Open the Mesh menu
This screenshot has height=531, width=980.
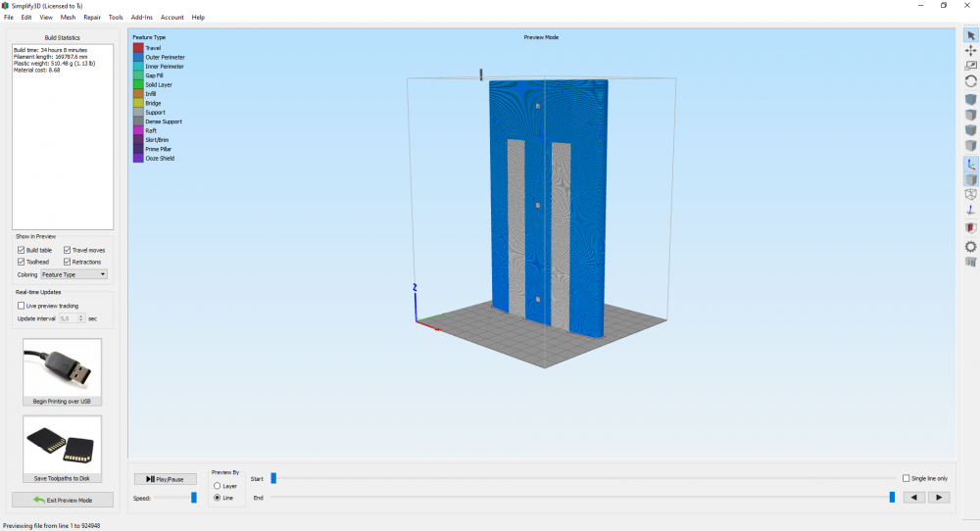[x=69, y=18]
